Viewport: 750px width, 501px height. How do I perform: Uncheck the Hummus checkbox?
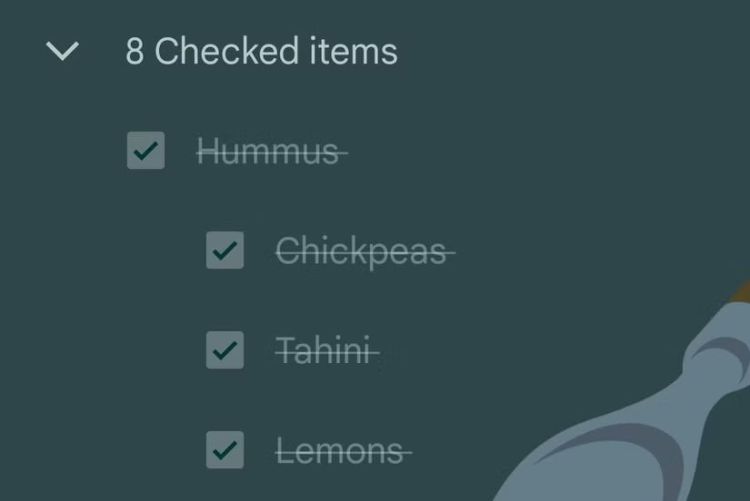[x=146, y=151]
